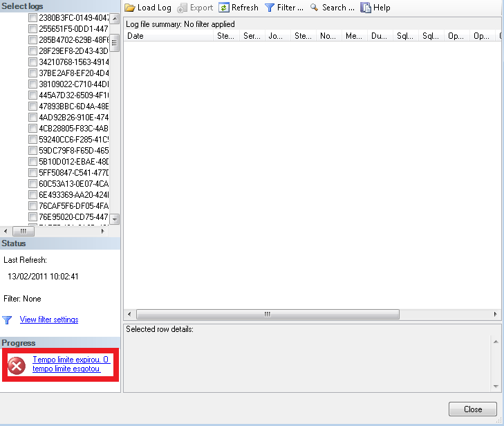Click the red error icon in Progress
This screenshot has height=426, width=504.
click(x=17, y=364)
